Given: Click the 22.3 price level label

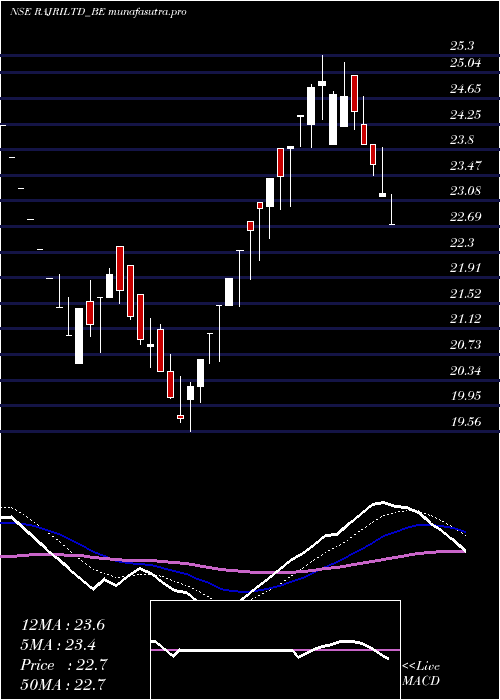Looking at the screenshot, I should click(x=462, y=243).
